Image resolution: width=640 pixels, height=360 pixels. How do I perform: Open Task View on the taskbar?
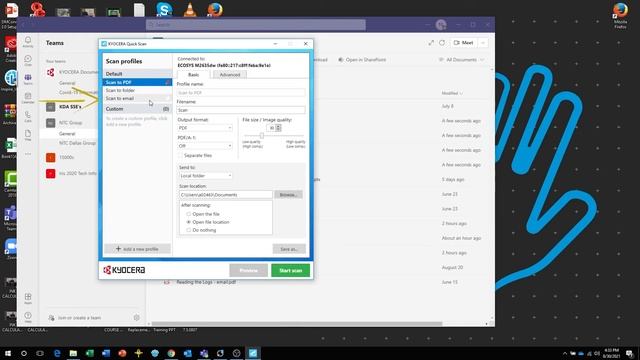pos(40,353)
